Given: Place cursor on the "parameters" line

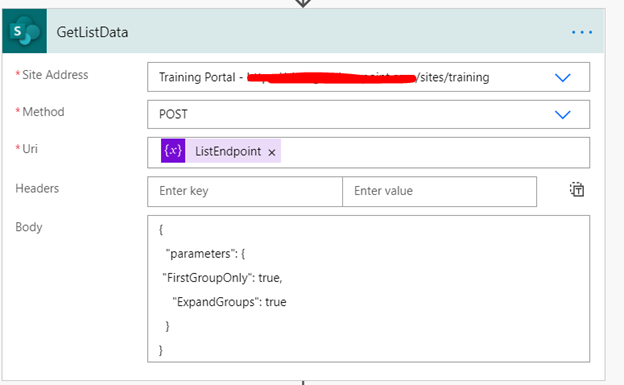Looking at the screenshot, I should [x=205, y=254].
